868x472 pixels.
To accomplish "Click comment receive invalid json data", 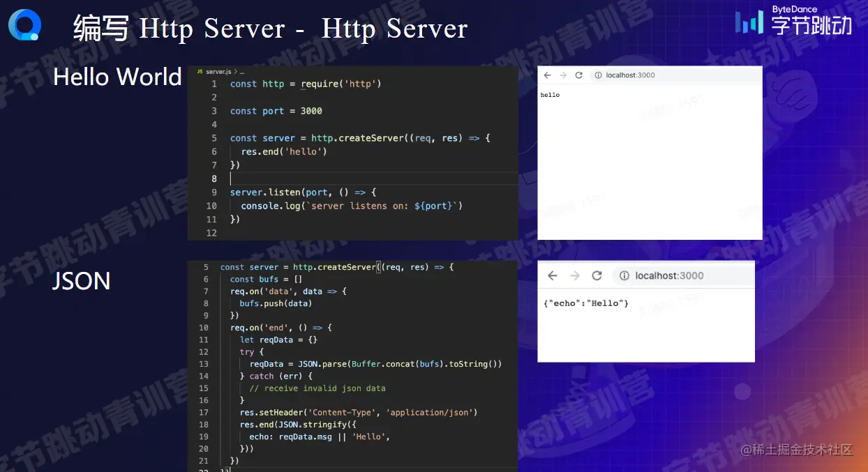I will (317, 388).
